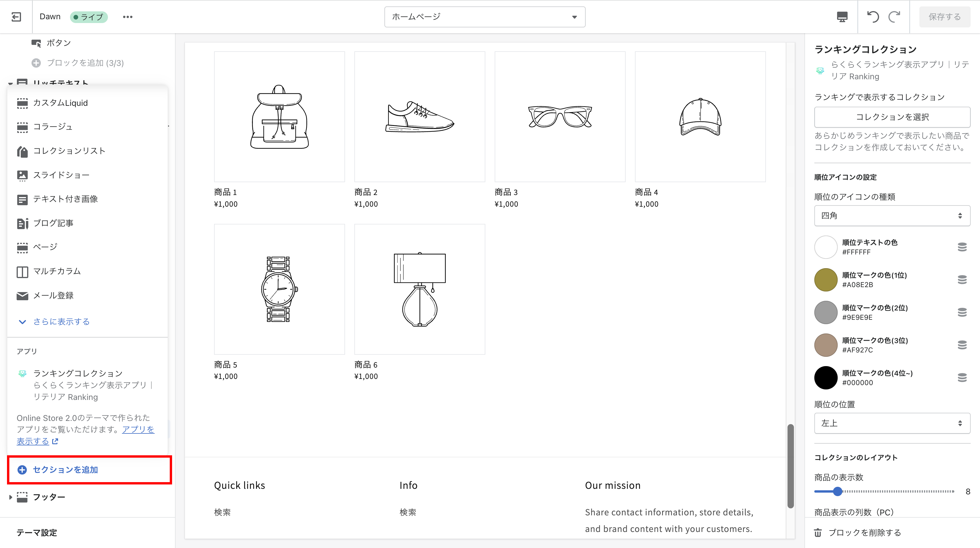The height and width of the screenshot is (548, 980).
Task: Open the ホームページ template dropdown
Action: 485,17
